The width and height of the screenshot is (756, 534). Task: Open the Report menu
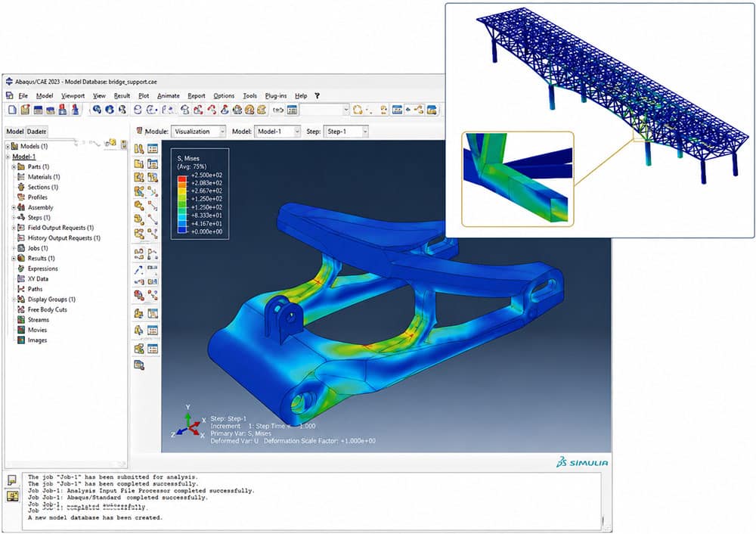point(197,96)
